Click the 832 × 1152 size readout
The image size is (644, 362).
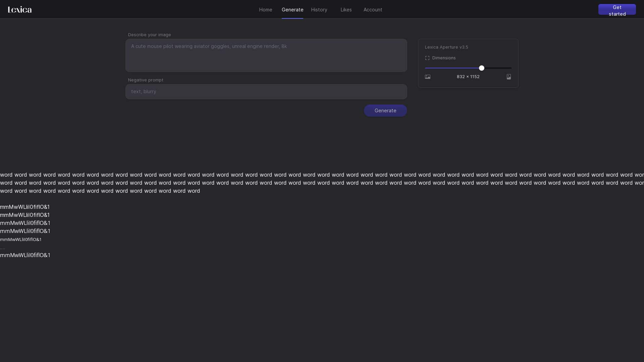click(468, 77)
